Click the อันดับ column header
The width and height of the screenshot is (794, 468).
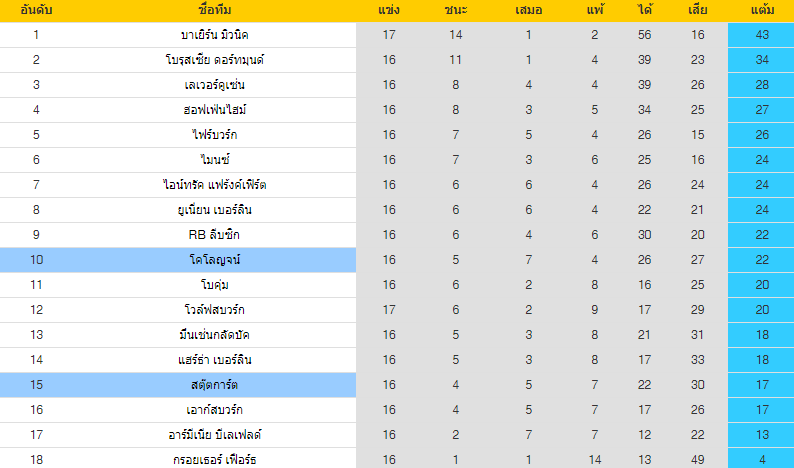tap(36, 10)
